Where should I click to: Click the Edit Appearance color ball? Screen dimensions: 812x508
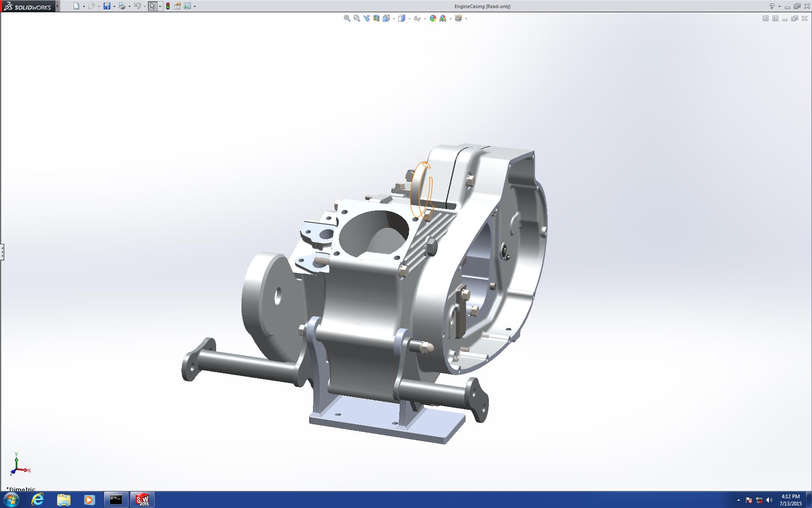pyautogui.click(x=433, y=18)
